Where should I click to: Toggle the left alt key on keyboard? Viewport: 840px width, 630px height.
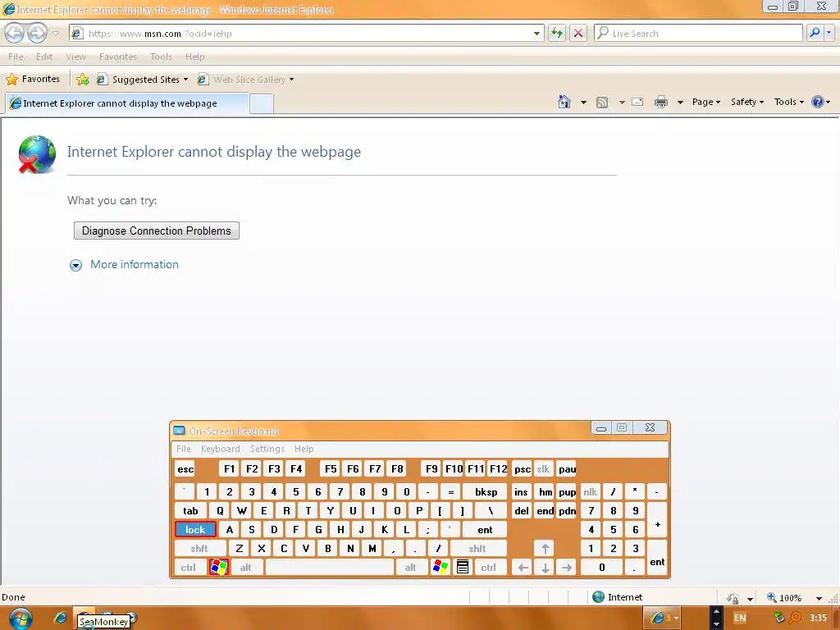coord(246,568)
